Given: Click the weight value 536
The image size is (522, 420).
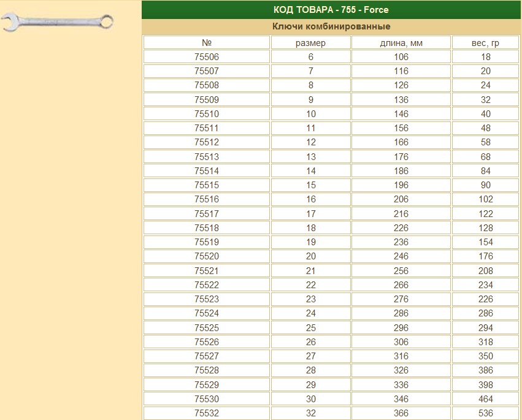Looking at the screenshot, I should [x=485, y=413].
